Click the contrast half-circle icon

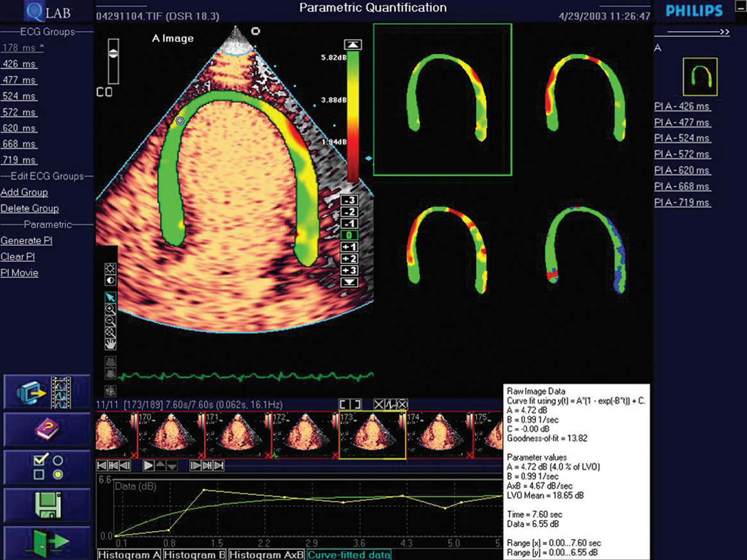coord(111,280)
